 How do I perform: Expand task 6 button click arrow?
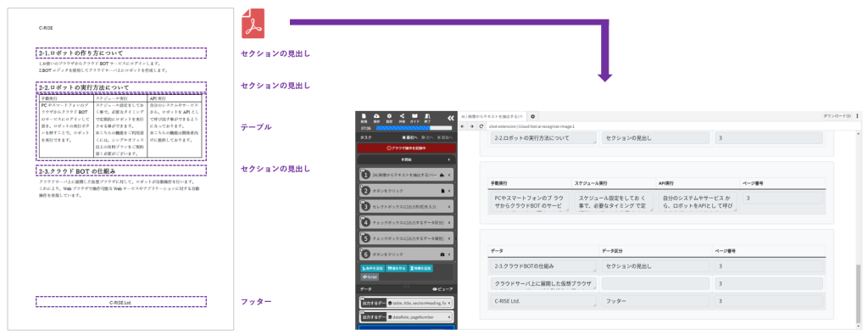coord(449,254)
